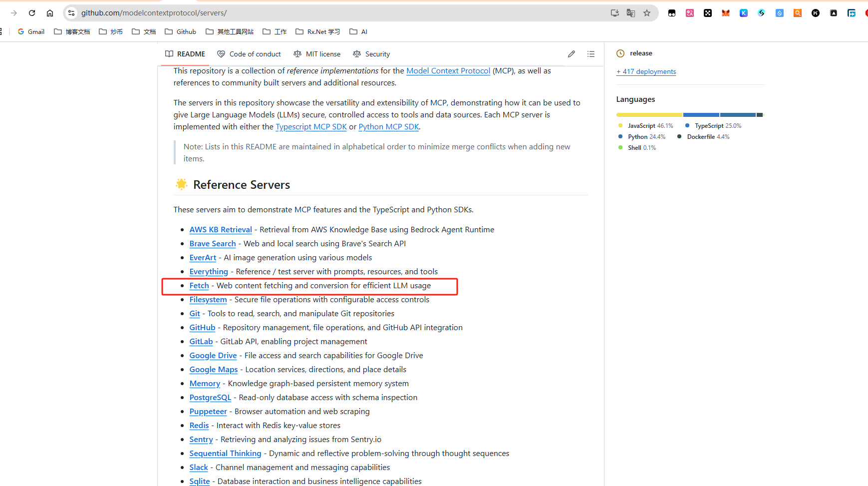Open the blue droplet extension
Screen dimensions: 868x486
[x=780, y=13]
